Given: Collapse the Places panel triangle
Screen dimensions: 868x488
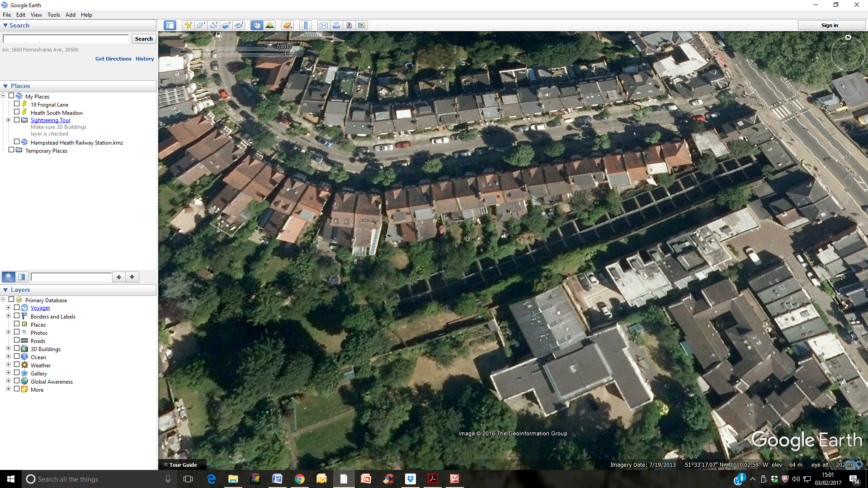Looking at the screenshot, I should [5, 86].
